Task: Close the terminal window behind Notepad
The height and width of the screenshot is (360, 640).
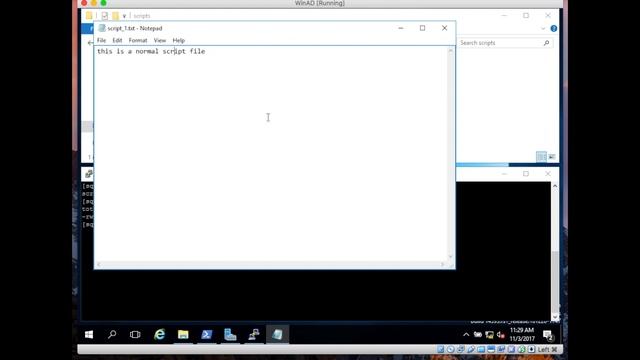Action: click(x=548, y=174)
